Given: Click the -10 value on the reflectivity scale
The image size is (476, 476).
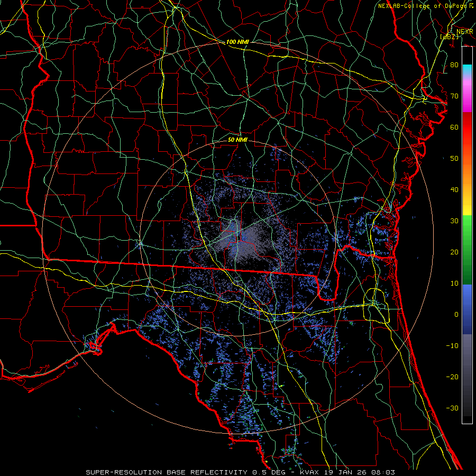Looking at the screenshot, I should tap(452, 345).
